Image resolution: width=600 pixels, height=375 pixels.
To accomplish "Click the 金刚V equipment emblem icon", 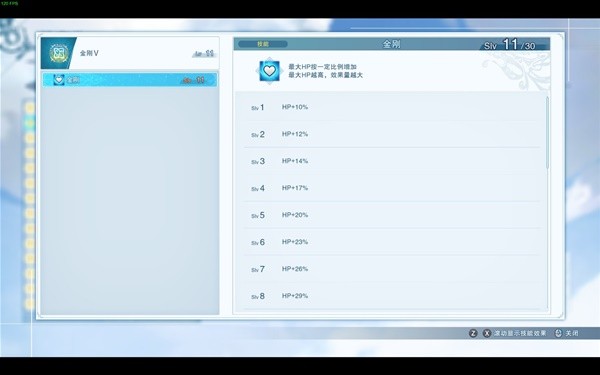I will pyautogui.click(x=59, y=53).
